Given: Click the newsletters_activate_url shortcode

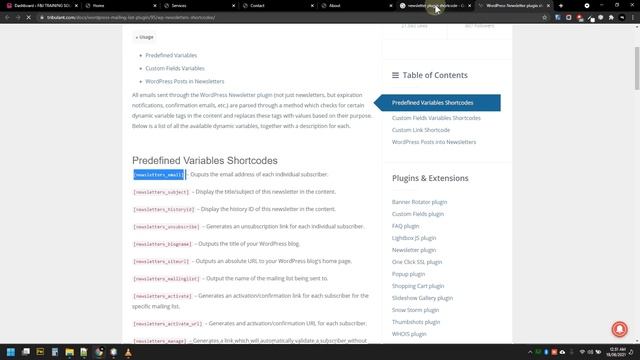Looking at the screenshot, I should 168,324.
